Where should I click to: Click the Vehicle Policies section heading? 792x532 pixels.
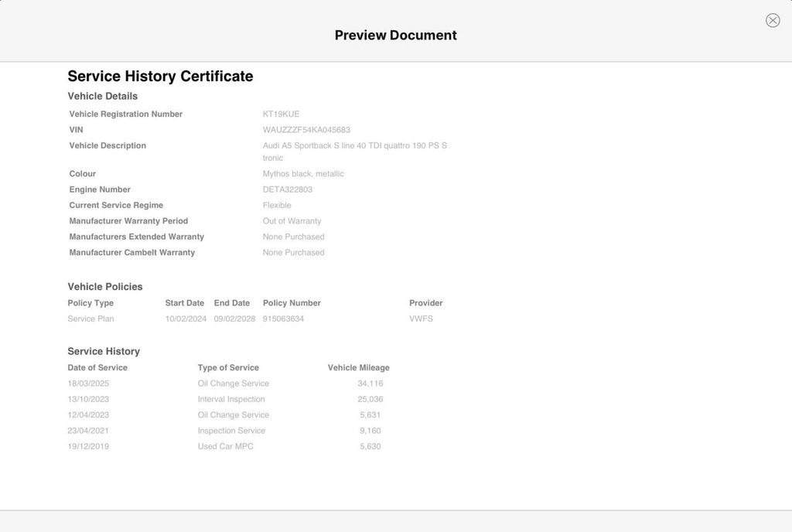coord(105,287)
